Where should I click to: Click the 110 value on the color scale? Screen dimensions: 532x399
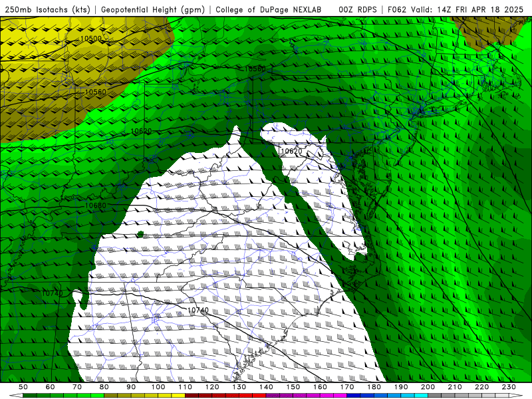pos(186,387)
